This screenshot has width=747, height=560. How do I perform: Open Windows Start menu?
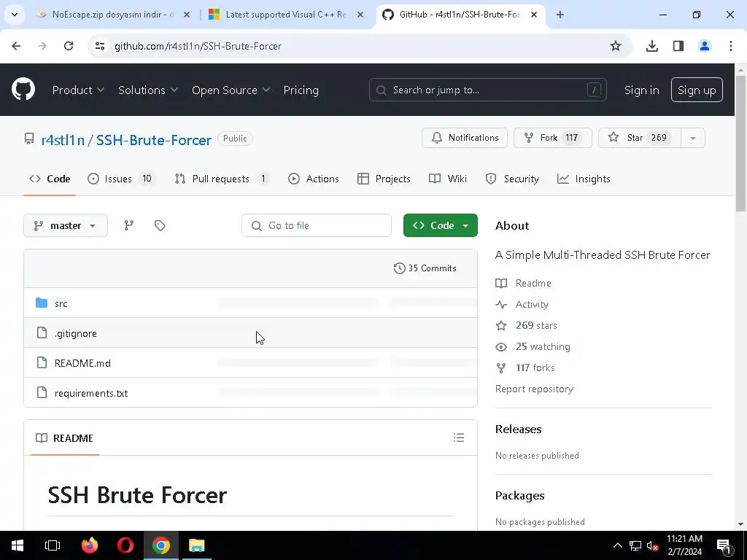point(18,545)
